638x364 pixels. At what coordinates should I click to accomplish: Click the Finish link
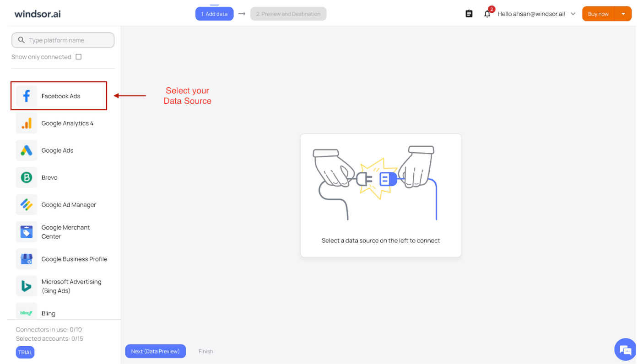pos(206,351)
